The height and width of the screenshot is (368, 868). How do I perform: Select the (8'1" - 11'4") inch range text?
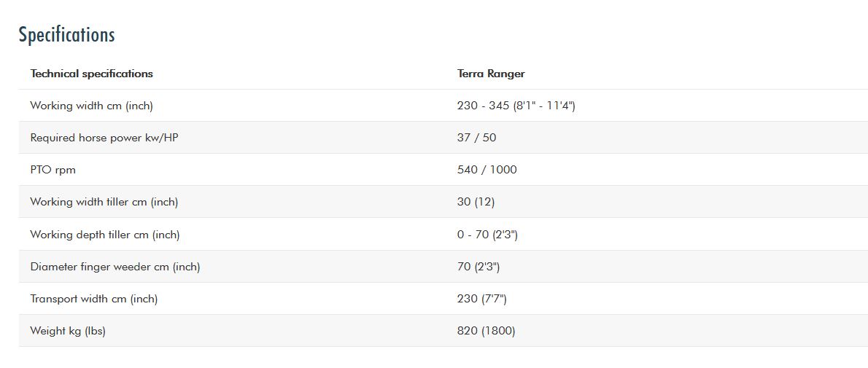tap(544, 106)
